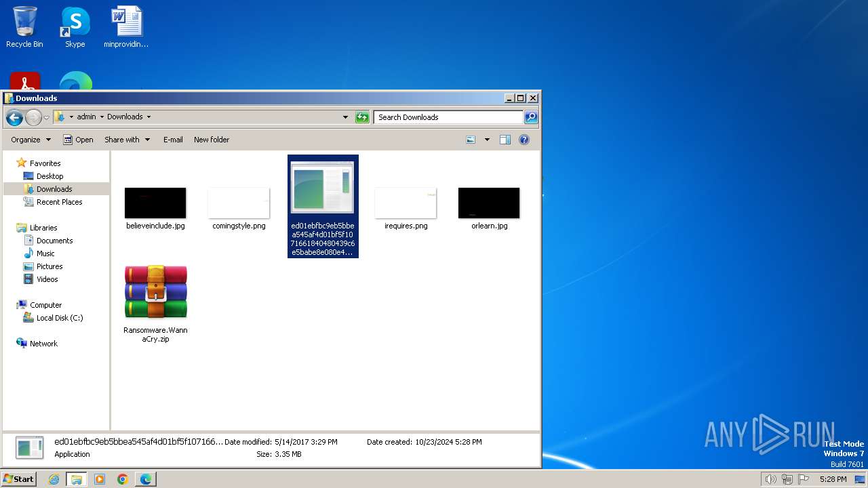Open the view options dropdown arrow
Image resolution: width=868 pixels, height=488 pixels.
486,140
